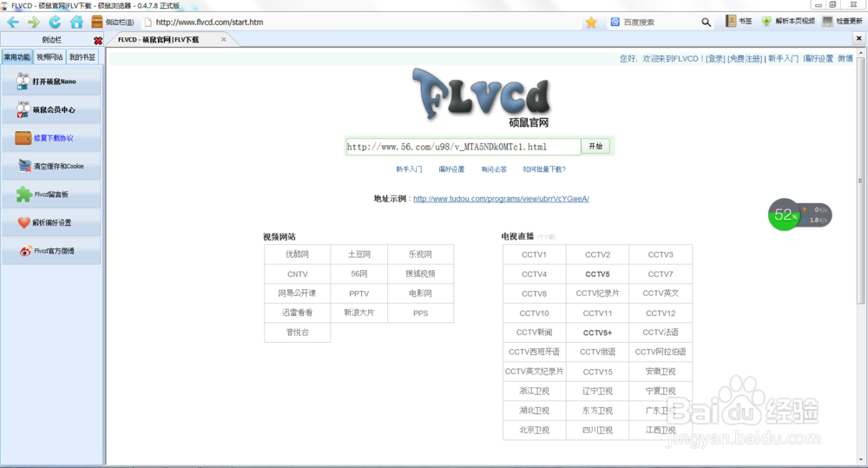
Task: Open 优酷网 video site
Action: click(x=297, y=254)
